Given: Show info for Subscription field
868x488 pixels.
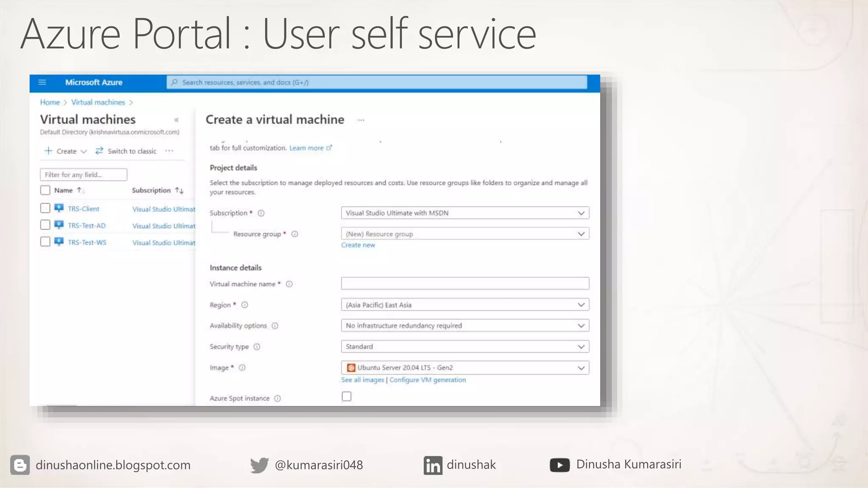Looking at the screenshot, I should coord(261,213).
